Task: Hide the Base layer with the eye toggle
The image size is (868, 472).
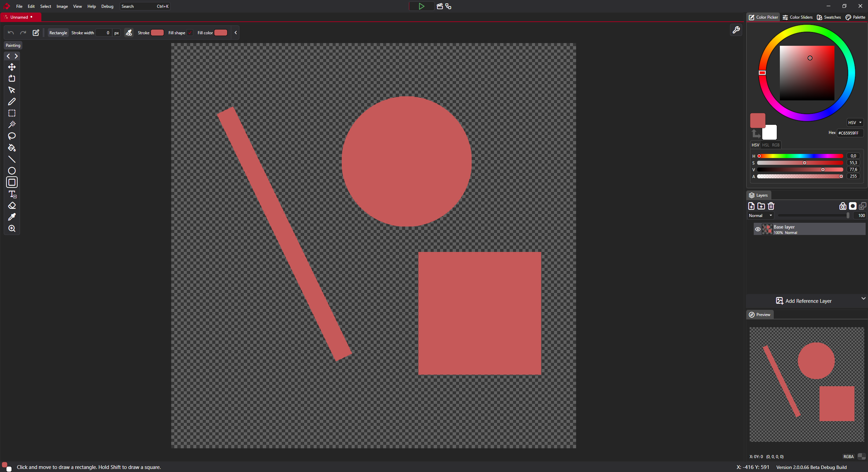Action: pyautogui.click(x=757, y=229)
